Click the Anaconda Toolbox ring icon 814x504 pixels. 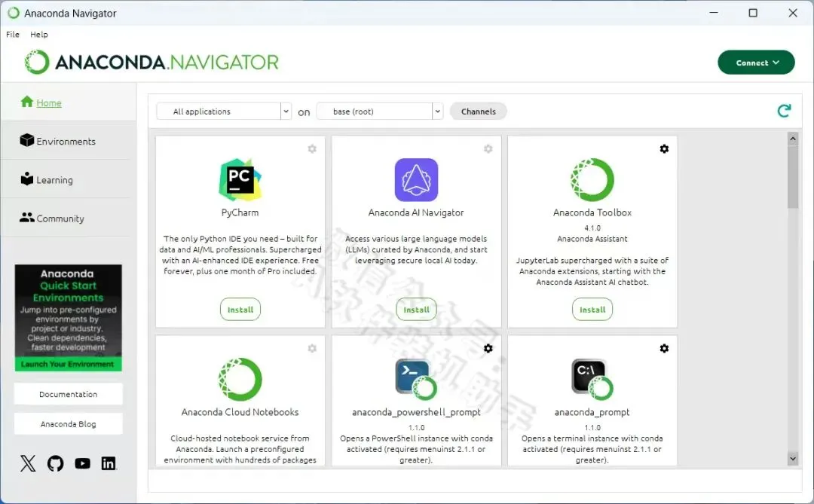click(x=592, y=179)
